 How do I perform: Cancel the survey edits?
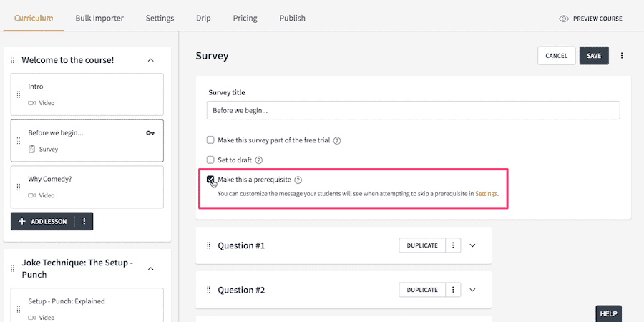point(557,55)
